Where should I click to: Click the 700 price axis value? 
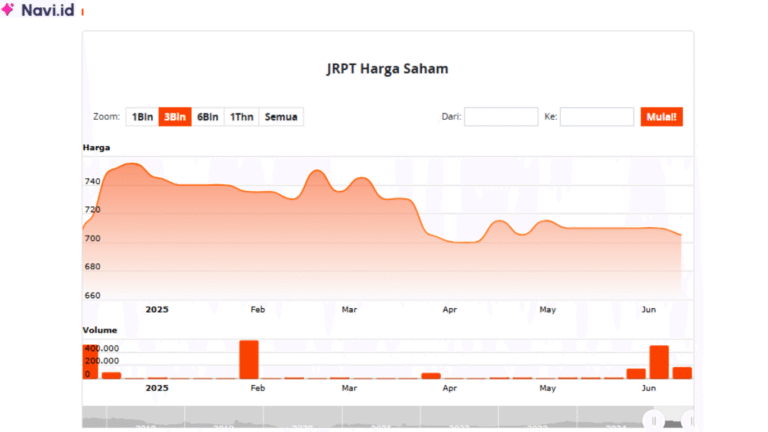93,239
